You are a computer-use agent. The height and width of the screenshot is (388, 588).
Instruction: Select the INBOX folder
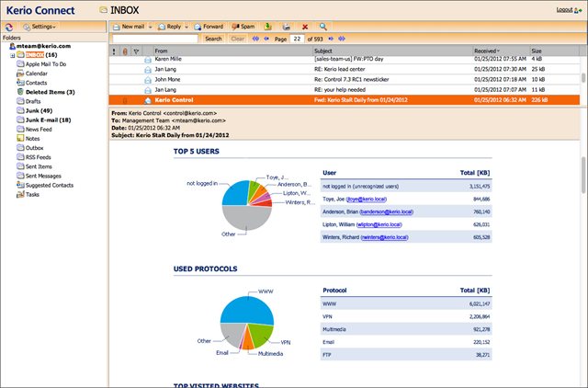(x=35, y=55)
